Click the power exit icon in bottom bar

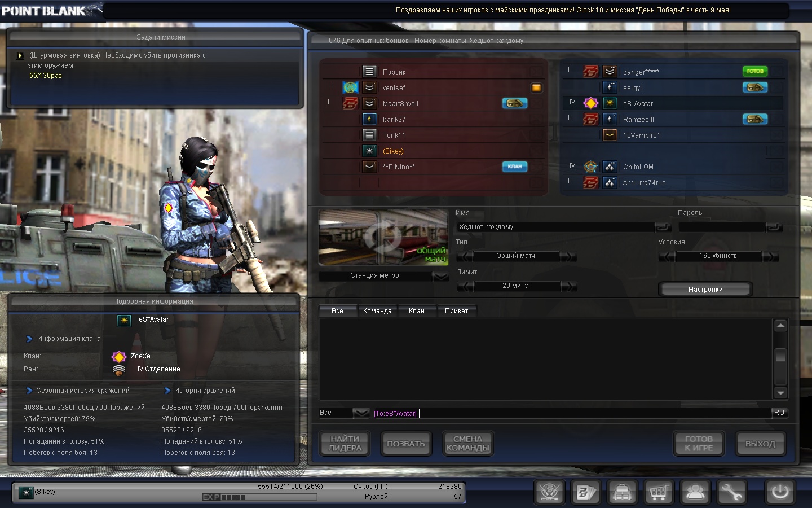(780, 492)
